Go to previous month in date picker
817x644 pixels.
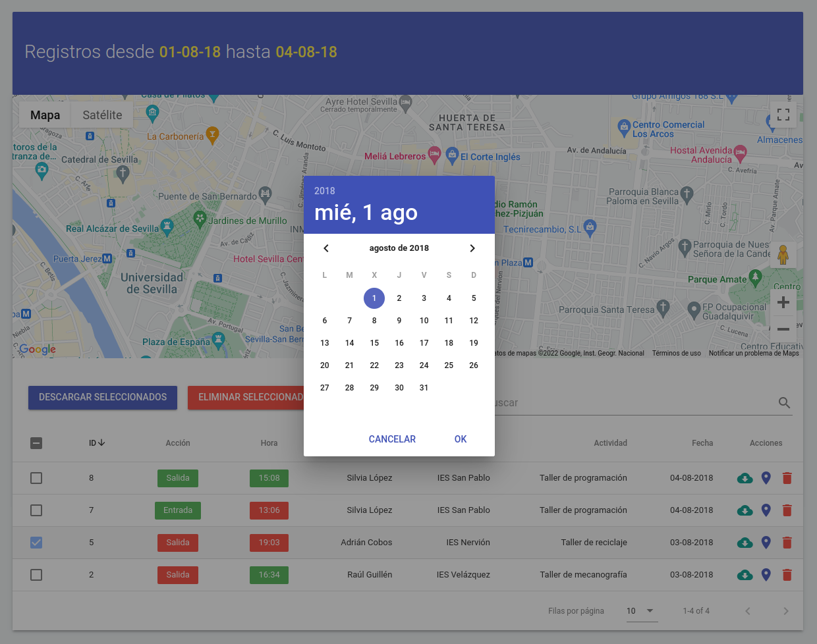[x=325, y=248]
